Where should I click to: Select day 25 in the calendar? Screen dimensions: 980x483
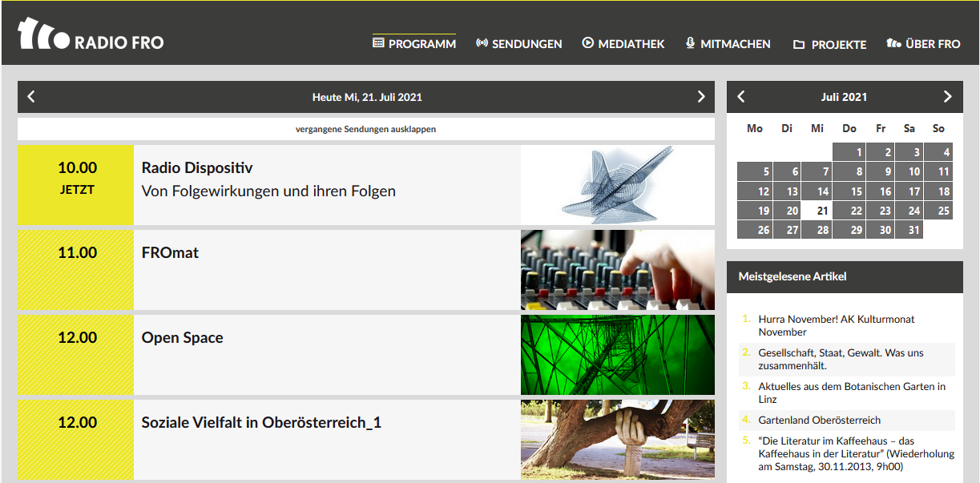click(938, 211)
